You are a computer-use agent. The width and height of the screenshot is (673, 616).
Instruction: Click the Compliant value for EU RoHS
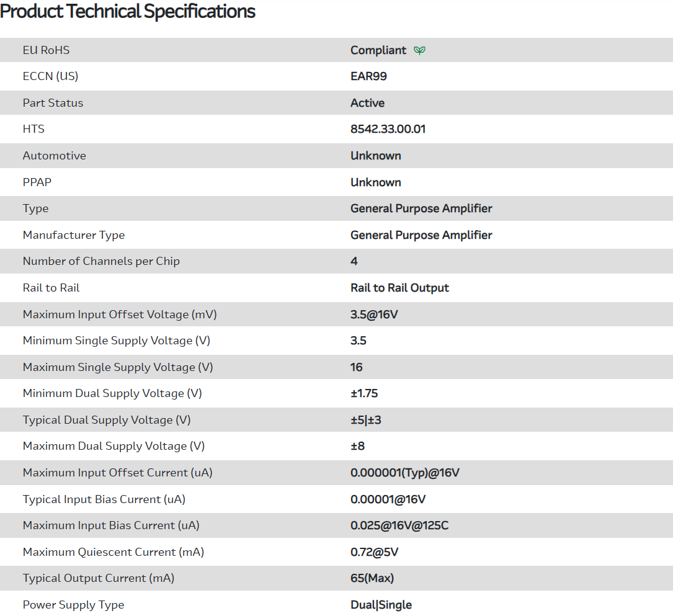point(378,50)
